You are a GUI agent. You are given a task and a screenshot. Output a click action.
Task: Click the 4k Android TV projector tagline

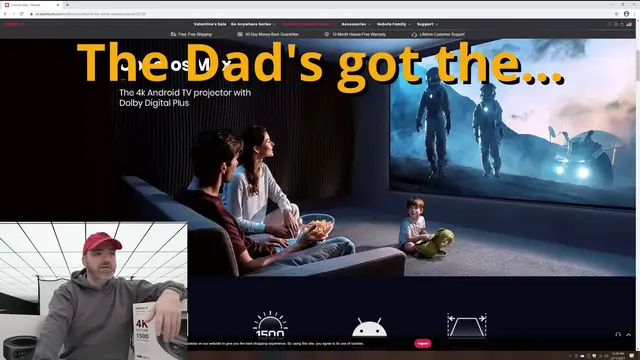(185, 98)
